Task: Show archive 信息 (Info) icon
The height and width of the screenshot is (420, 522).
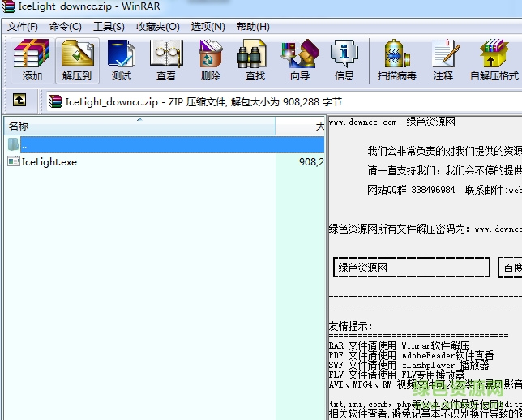Action: click(344, 60)
